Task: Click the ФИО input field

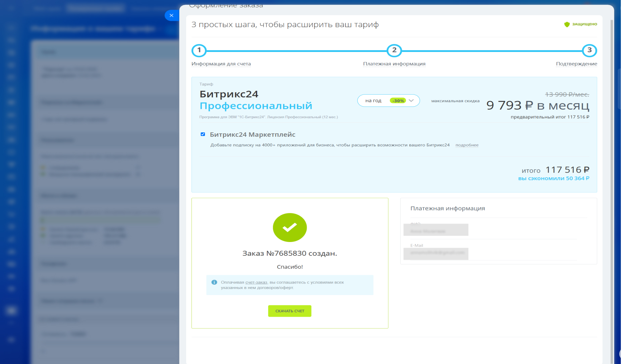Action: tap(436, 230)
